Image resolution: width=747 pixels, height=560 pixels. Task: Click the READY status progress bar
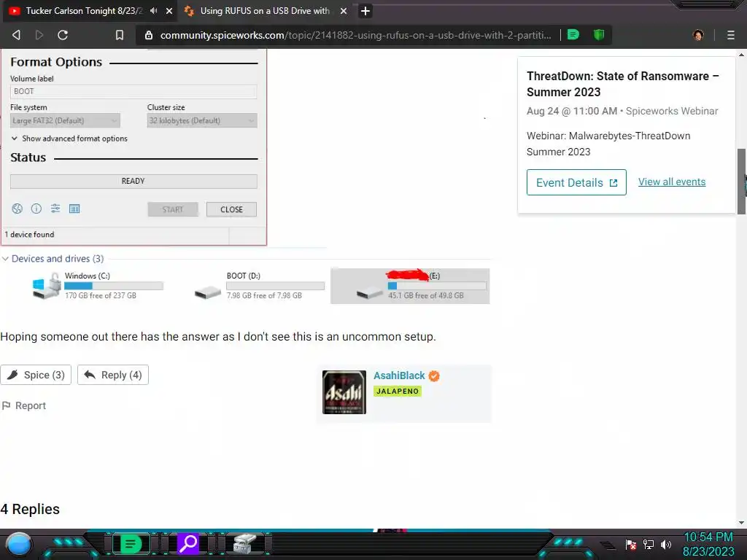click(x=133, y=181)
